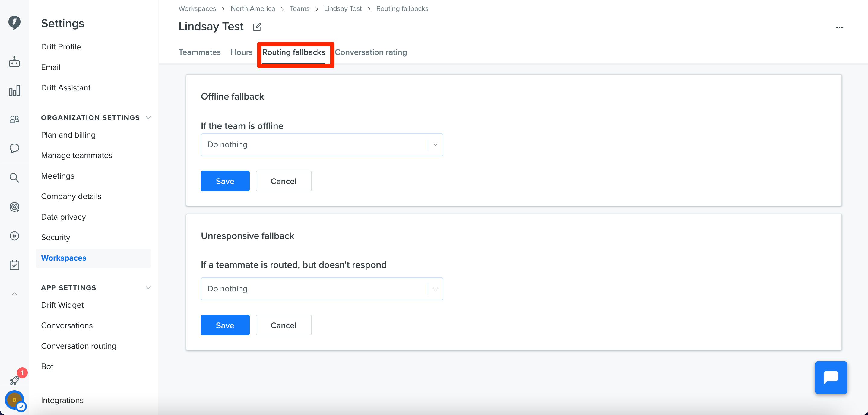This screenshot has width=868, height=415.
Task: Open Integrations settings
Action: (x=62, y=400)
